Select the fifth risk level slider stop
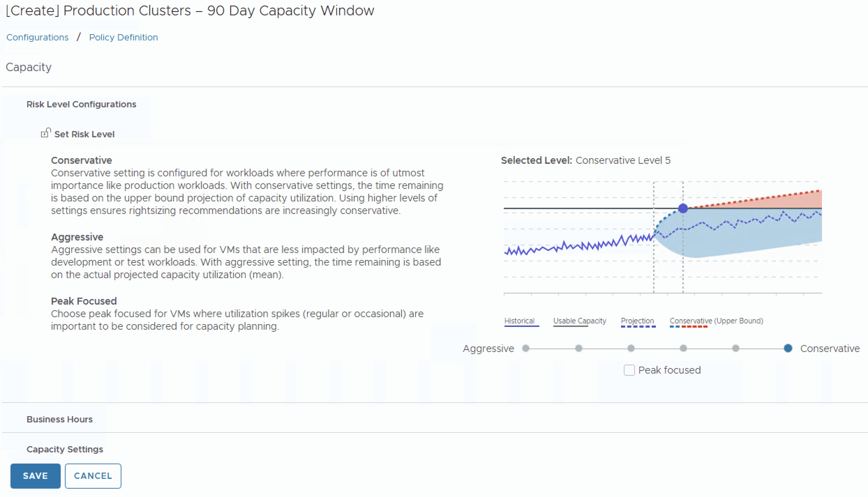 click(x=736, y=348)
